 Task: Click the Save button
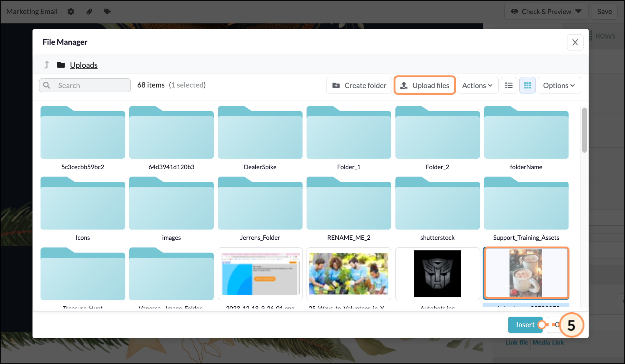tap(604, 12)
